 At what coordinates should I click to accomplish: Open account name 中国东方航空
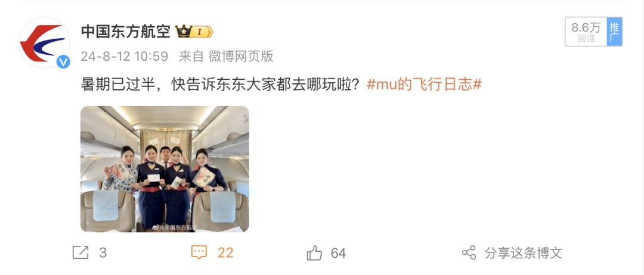point(125,32)
